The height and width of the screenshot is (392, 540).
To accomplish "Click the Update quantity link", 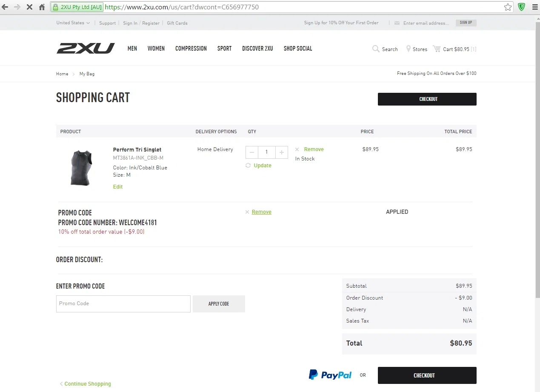I will click(263, 166).
